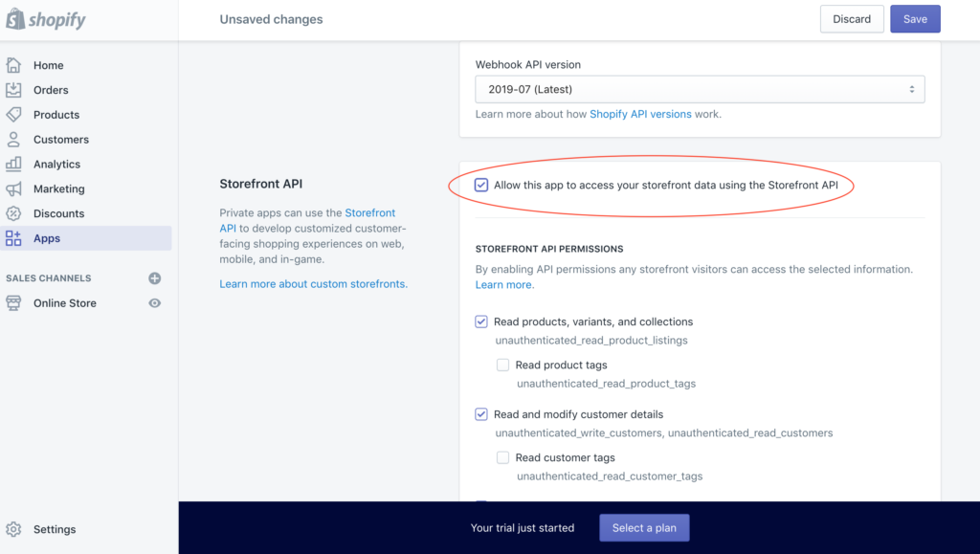
Task: Enable the Read product tags checkbox
Action: tap(503, 365)
